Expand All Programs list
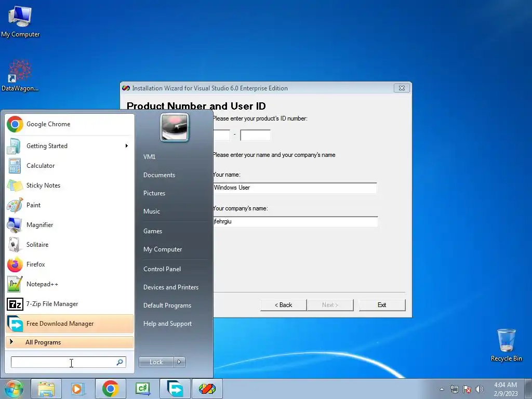 70,342
